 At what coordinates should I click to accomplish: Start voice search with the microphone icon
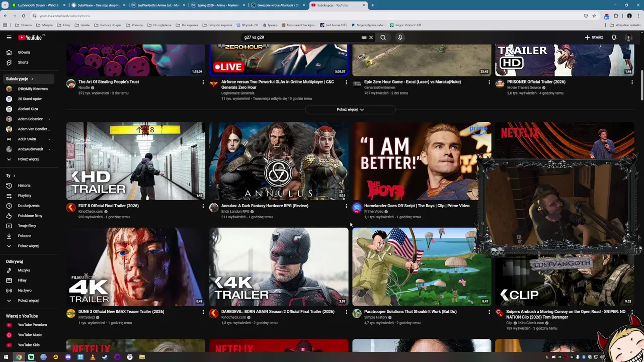400,37
